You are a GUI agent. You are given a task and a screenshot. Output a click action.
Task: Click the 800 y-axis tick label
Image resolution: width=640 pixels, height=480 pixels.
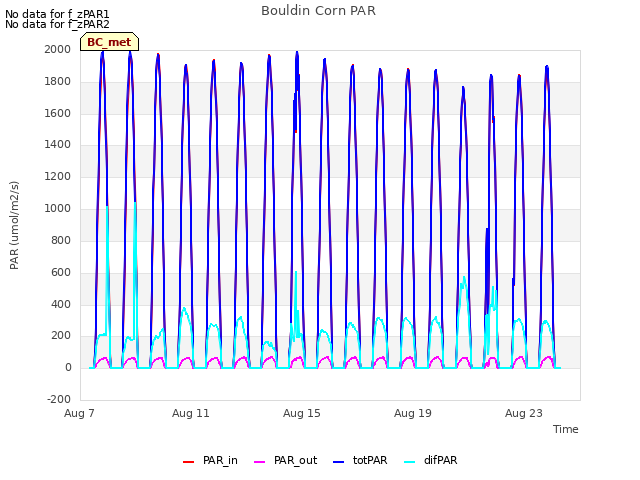[61, 240]
